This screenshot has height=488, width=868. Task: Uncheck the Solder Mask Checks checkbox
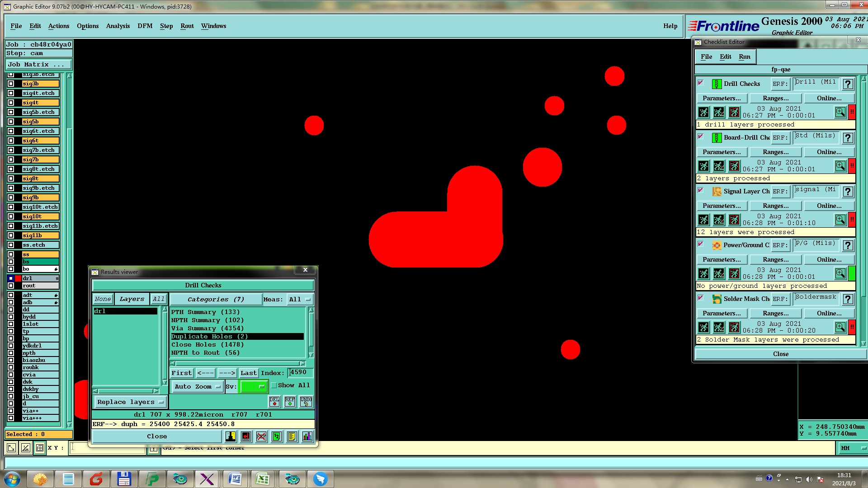[701, 298]
